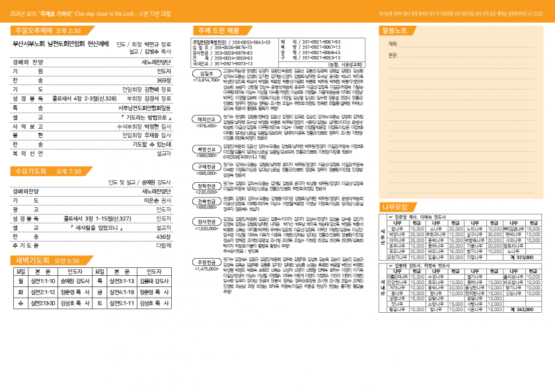
Task: Select the '주정헌금' offering label
Action: [x=207, y=262]
